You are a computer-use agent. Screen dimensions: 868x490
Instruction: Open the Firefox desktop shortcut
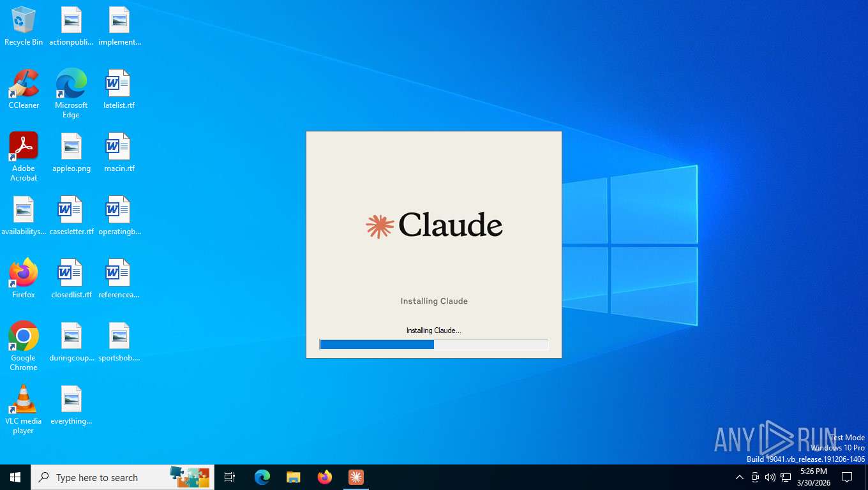(x=24, y=279)
